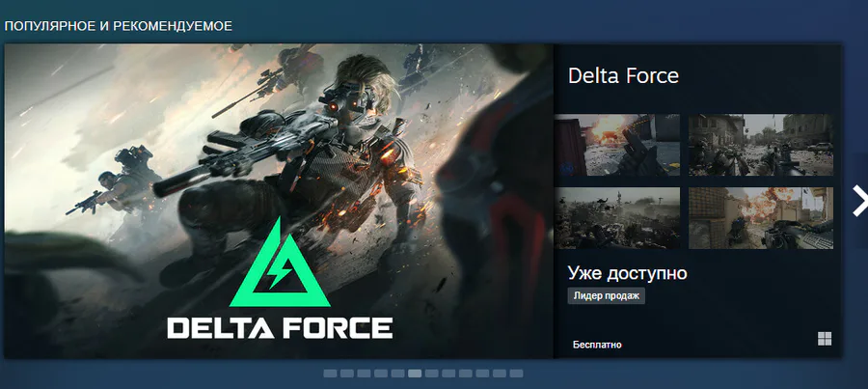The image size is (868, 389).
Task: Click the white DELTA FORCE wordmark banner
Action: pyautogui.click(x=280, y=327)
